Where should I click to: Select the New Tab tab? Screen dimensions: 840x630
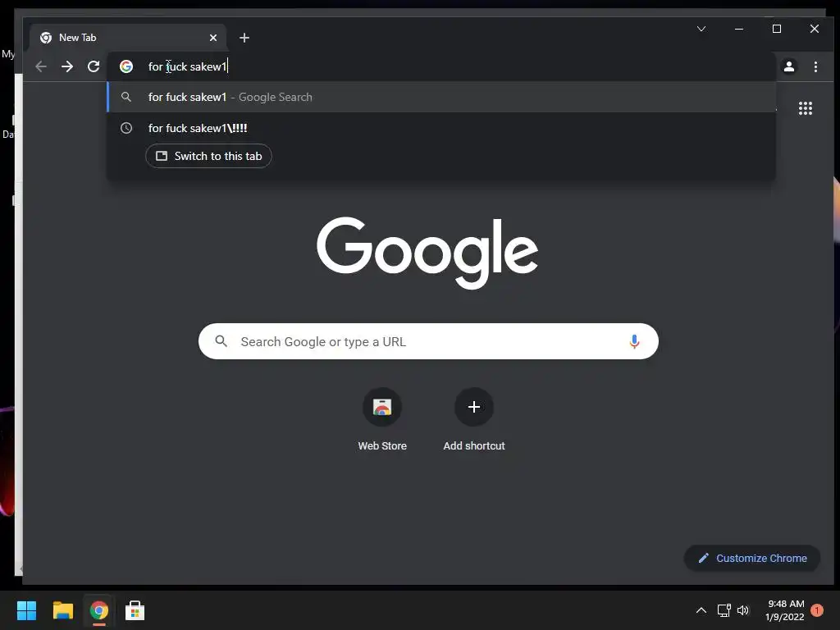click(128, 38)
